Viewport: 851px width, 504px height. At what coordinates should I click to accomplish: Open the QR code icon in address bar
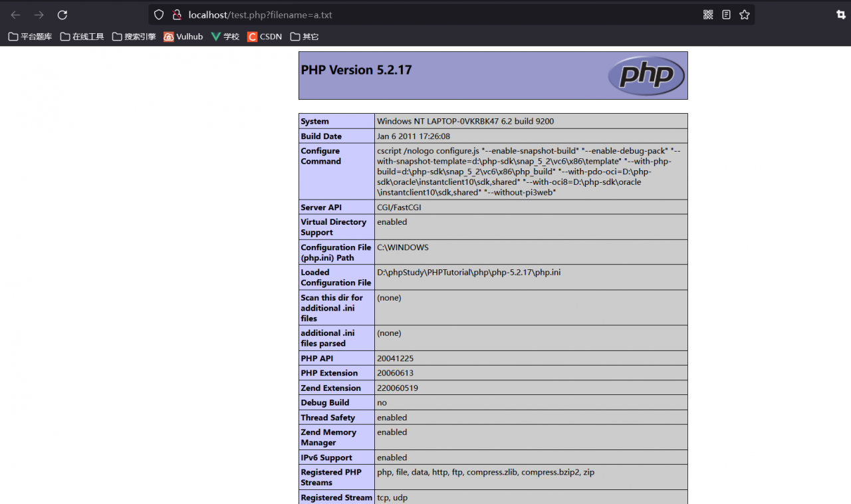(708, 15)
